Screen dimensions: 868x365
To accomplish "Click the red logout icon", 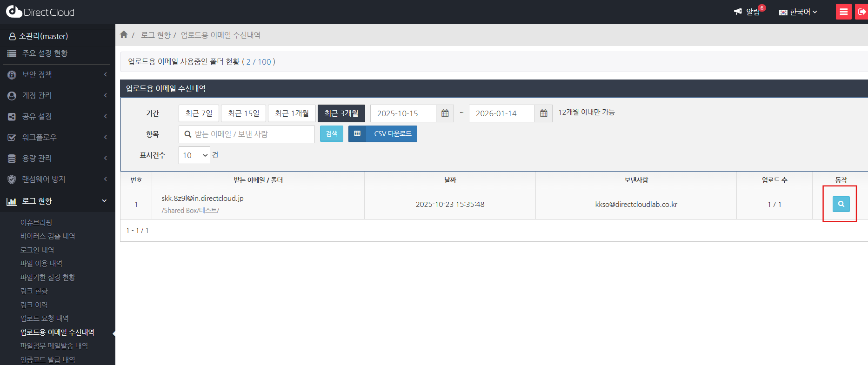I will (861, 12).
